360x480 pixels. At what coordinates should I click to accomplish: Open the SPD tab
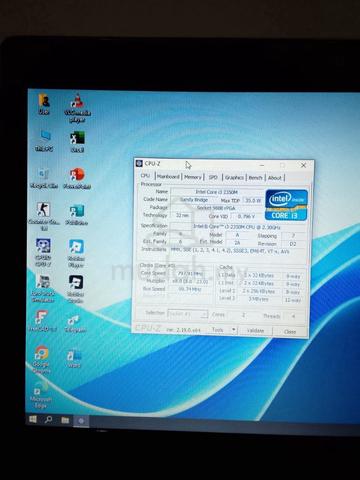[x=213, y=177]
